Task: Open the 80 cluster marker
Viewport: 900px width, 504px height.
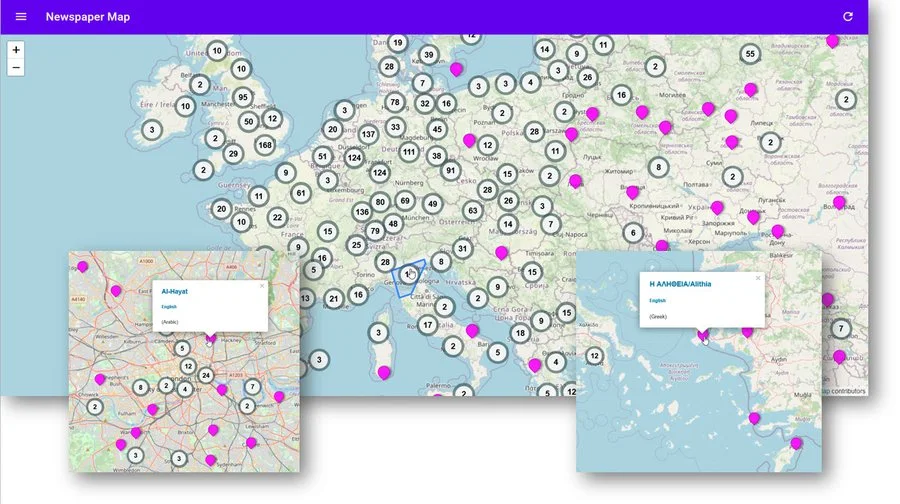Action: (379, 202)
